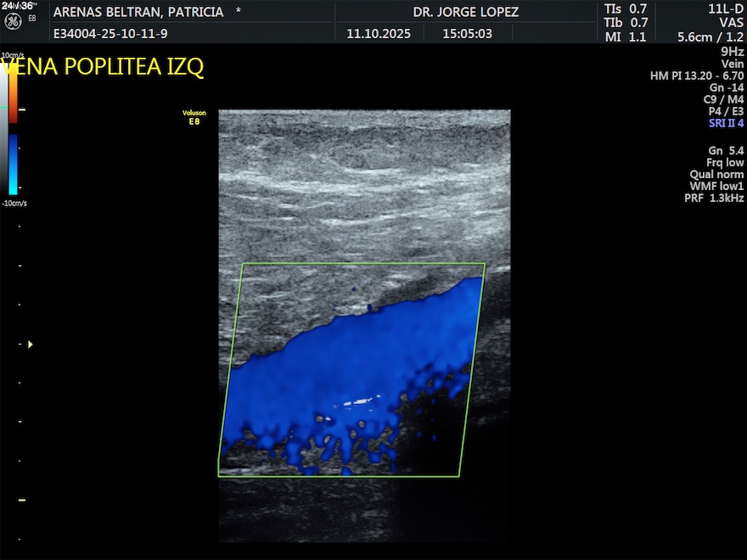Screen dimensions: 747x560
Task: Click the Frq low parameter
Action: (x=725, y=162)
